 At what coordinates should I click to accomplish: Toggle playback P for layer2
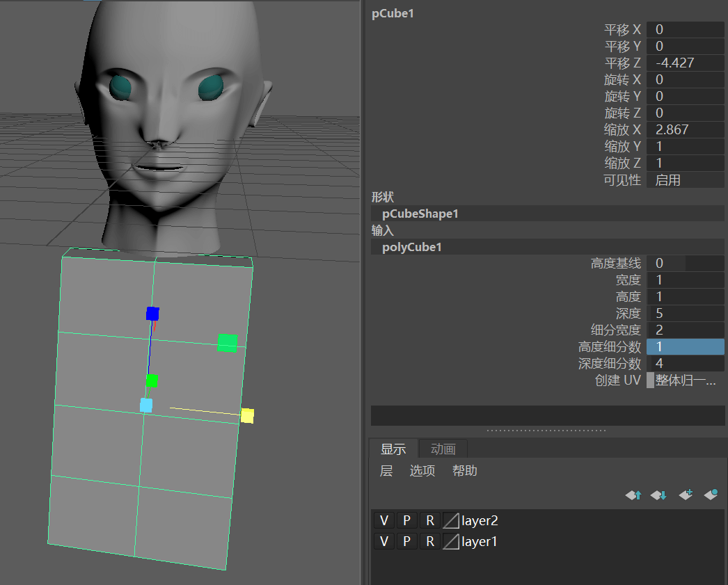pyautogui.click(x=406, y=520)
